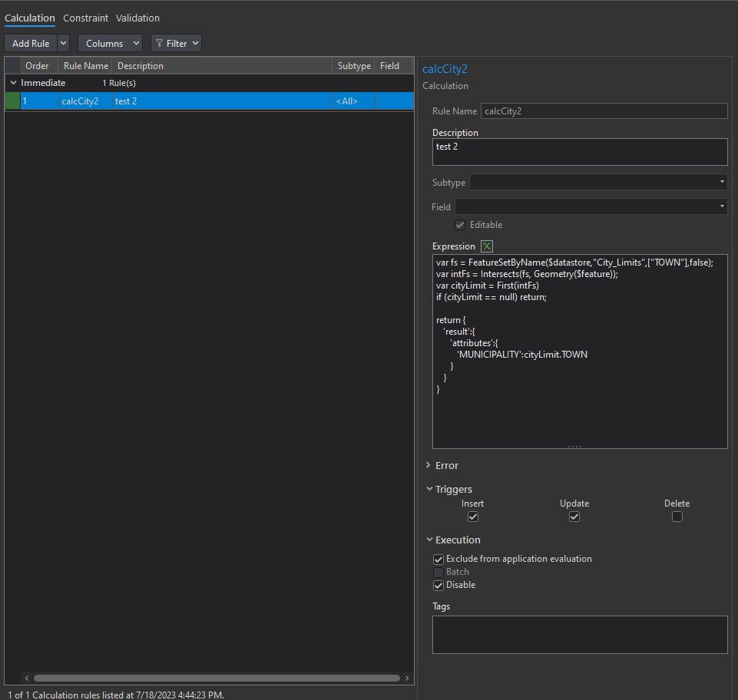738x700 pixels.
Task: Open the Columns dropdown
Action: (110, 44)
